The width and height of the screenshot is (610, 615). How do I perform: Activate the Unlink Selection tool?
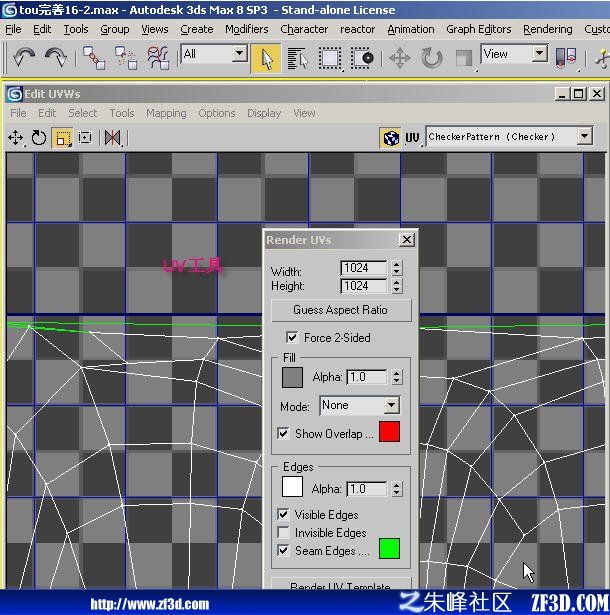[126, 58]
